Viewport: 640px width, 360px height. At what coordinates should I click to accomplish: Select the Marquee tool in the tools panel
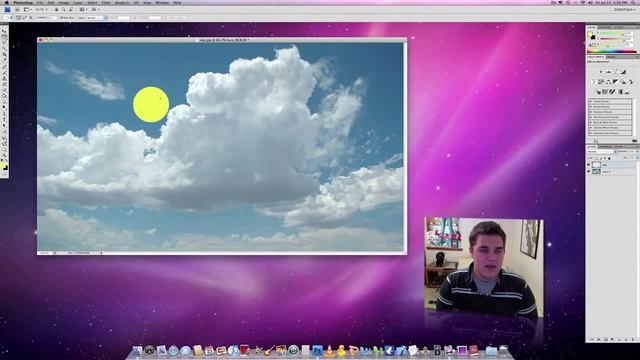click(4, 37)
